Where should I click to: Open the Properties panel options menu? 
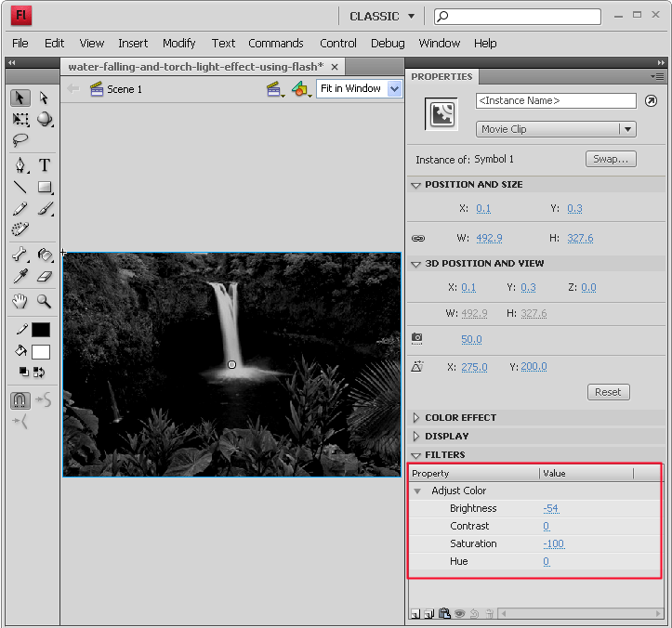(x=657, y=77)
